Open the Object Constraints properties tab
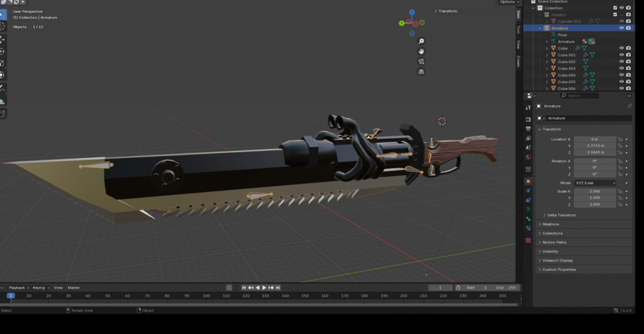 point(528,200)
